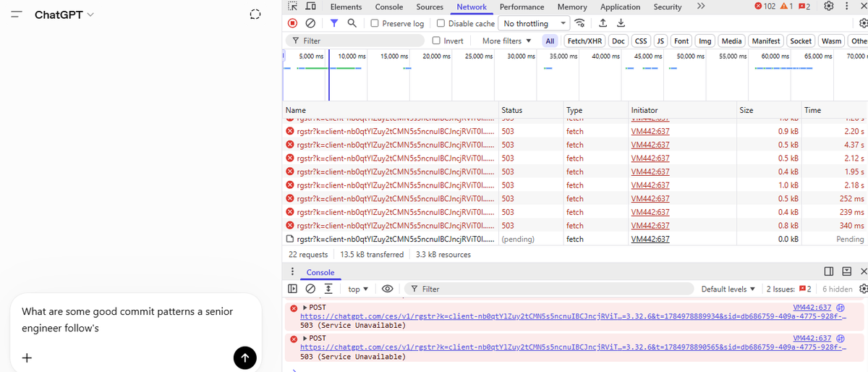Viewport: 868px width, 372px height.
Task: Send the message with the arrow button
Action: 245,358
